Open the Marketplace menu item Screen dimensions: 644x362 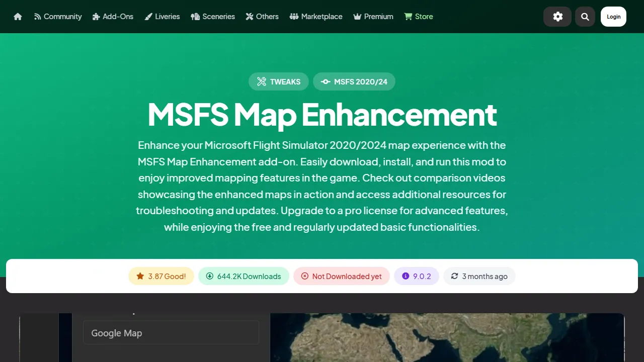[316, 16]
